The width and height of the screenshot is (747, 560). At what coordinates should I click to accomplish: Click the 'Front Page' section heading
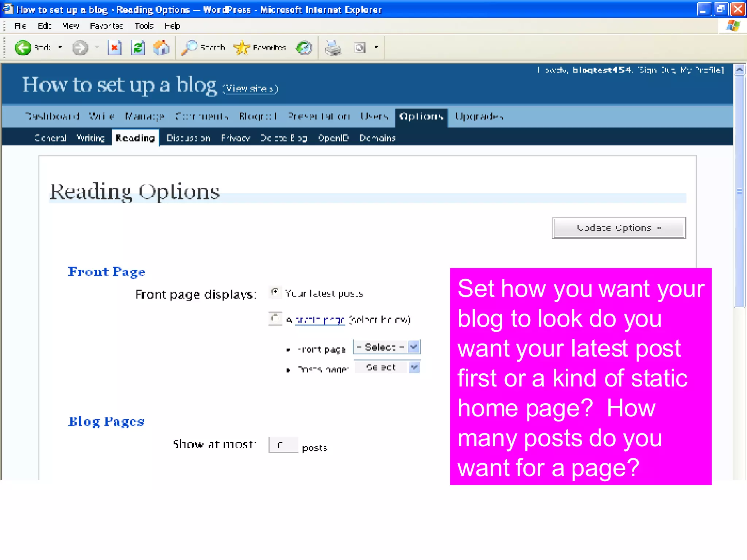point(107,272)
